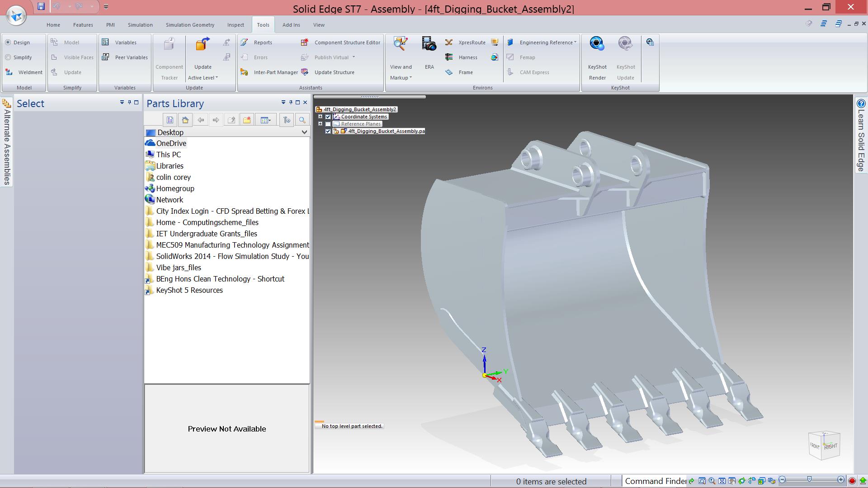Image resolution: width=868 pixels, height=488 pixels.
Task: Open the Solid Edge application button
Action: pos(16,15)
